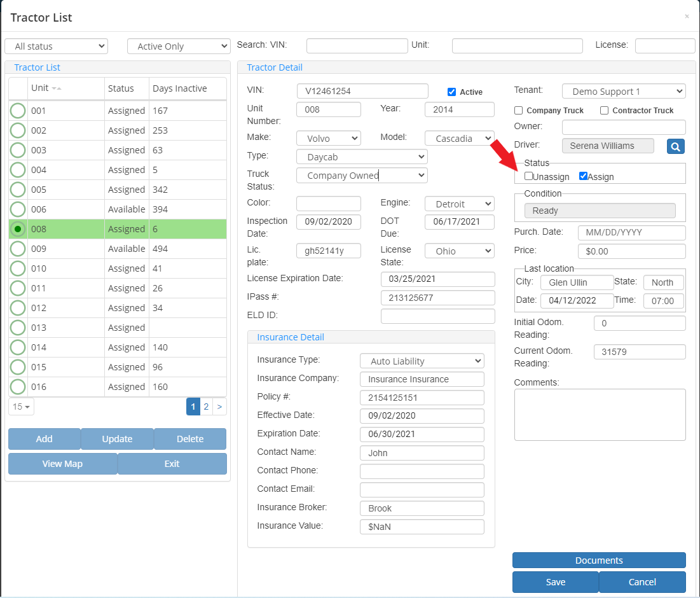Open the All status filter dropdown
This screenshot has height=598, width=700.
pyautogui.click(x=56, y=46)
